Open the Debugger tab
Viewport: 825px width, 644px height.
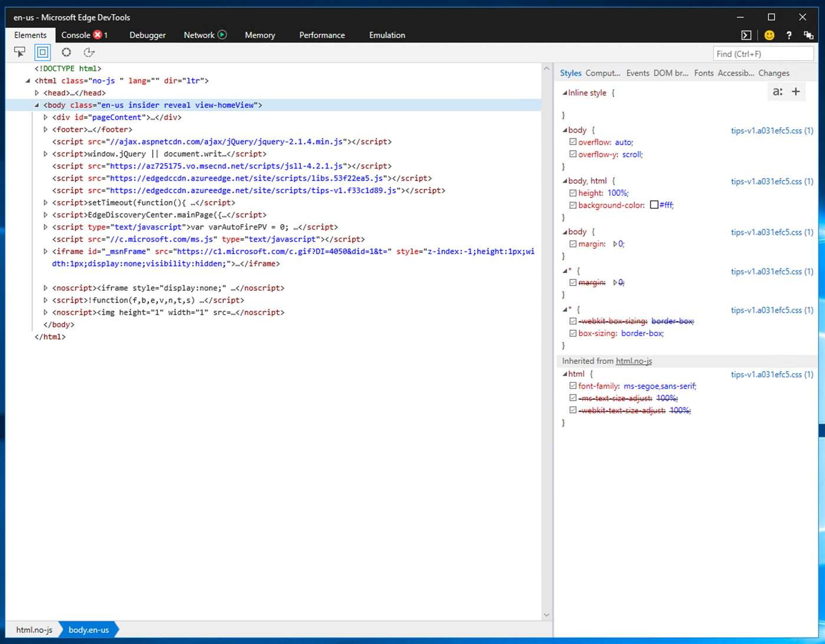point(147,35)
